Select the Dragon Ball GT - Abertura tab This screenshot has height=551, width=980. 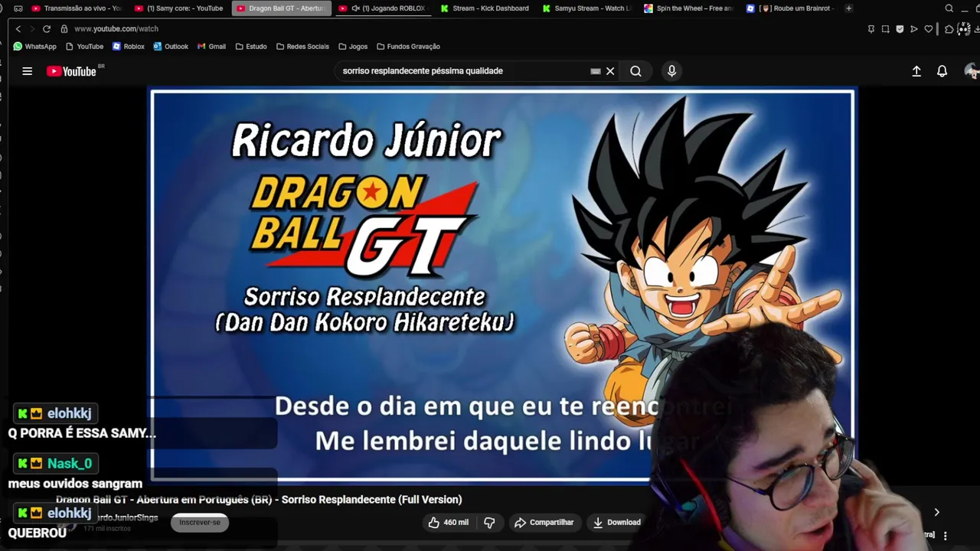pos(281,8)
